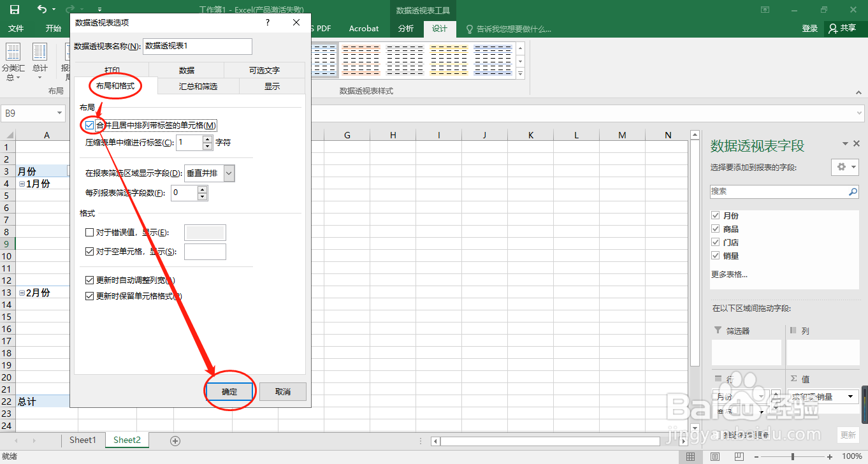Click the 共享 share button

pyautogui.click(x=843, y=29)
